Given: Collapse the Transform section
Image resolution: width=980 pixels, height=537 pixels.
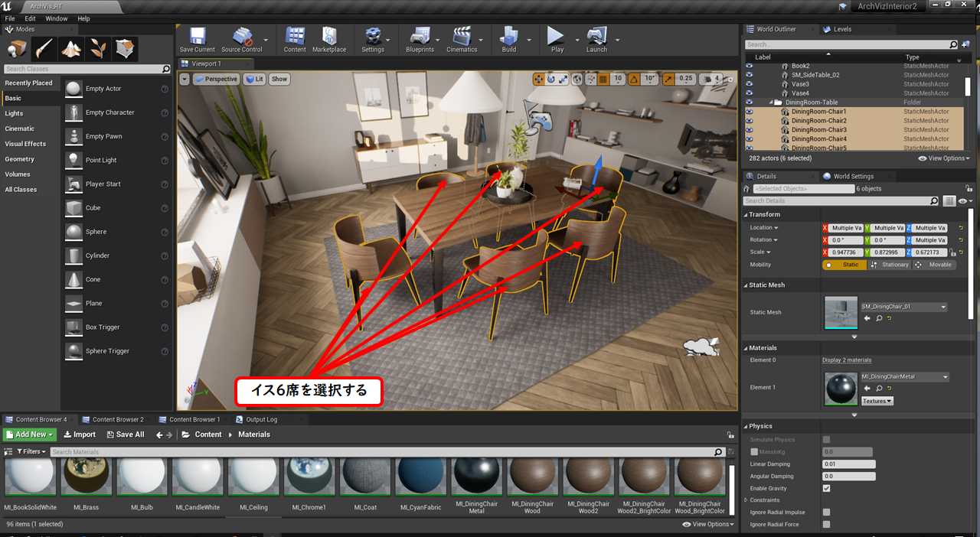Looking at the screenshot, I should [746, 214].
